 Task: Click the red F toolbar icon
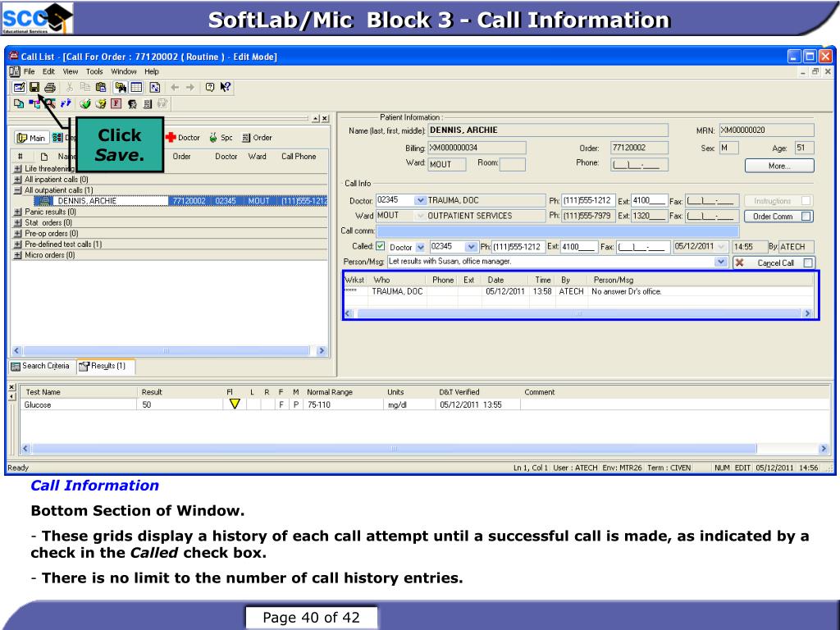coord(116,103)
